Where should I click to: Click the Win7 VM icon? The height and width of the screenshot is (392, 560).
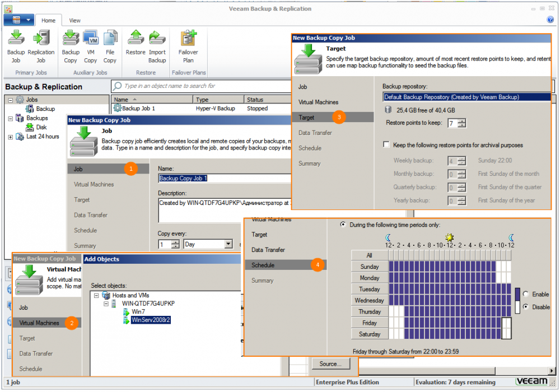pyautogui.click(x=126, y=312)
